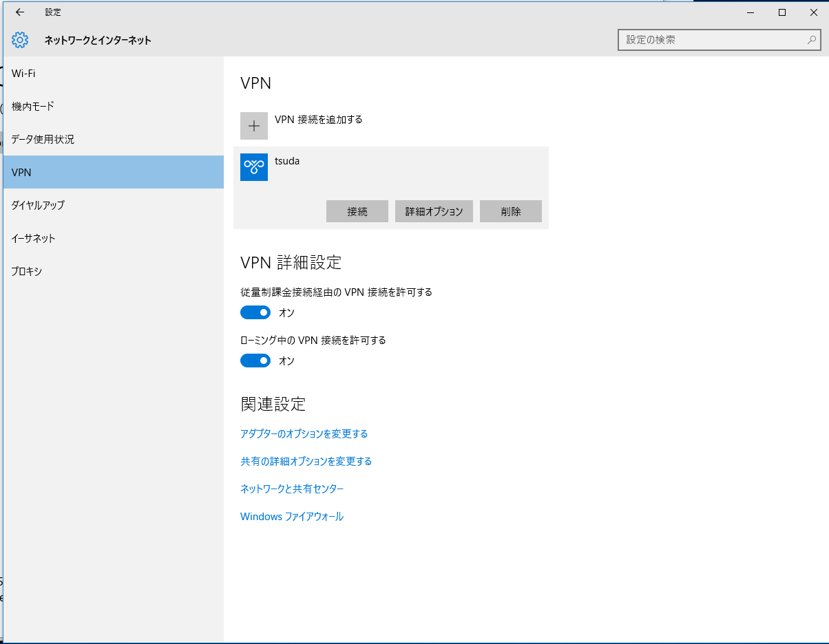Select the tsuda VPN connection icon

pos(254,167)
